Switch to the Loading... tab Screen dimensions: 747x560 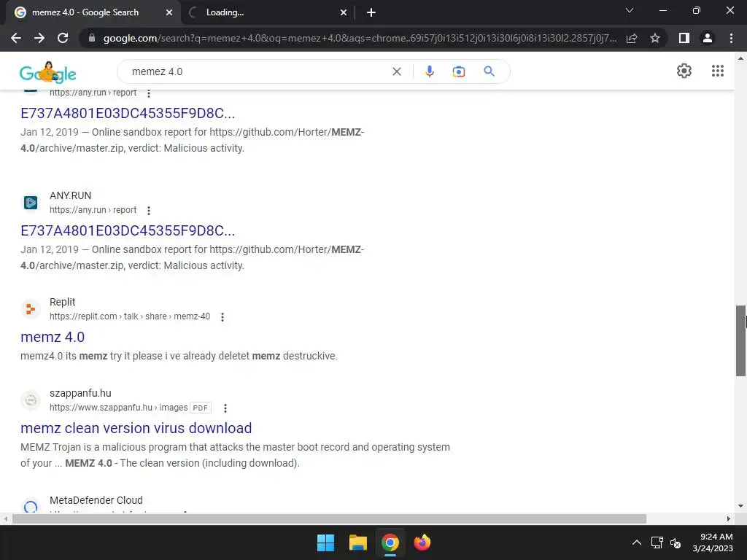pos(267,12)
